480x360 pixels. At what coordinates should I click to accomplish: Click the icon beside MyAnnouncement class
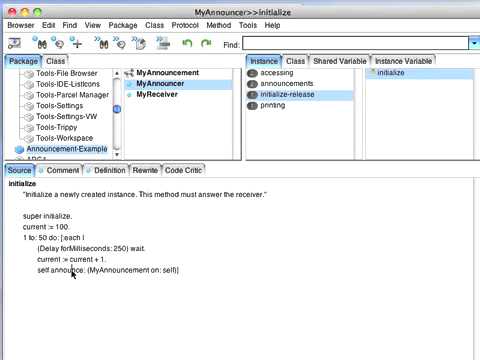click(x=129, y=73)
